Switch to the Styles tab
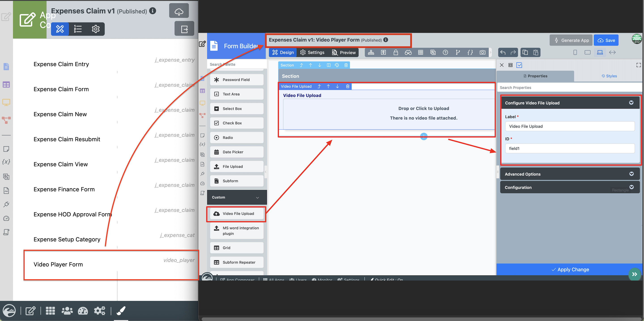 point(609,76)
